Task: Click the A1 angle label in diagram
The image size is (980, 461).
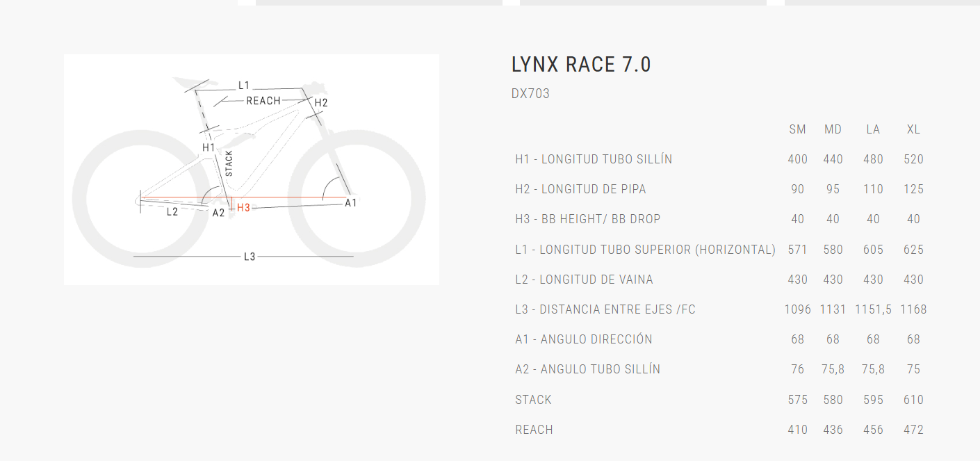Action: tap(351, 202)
